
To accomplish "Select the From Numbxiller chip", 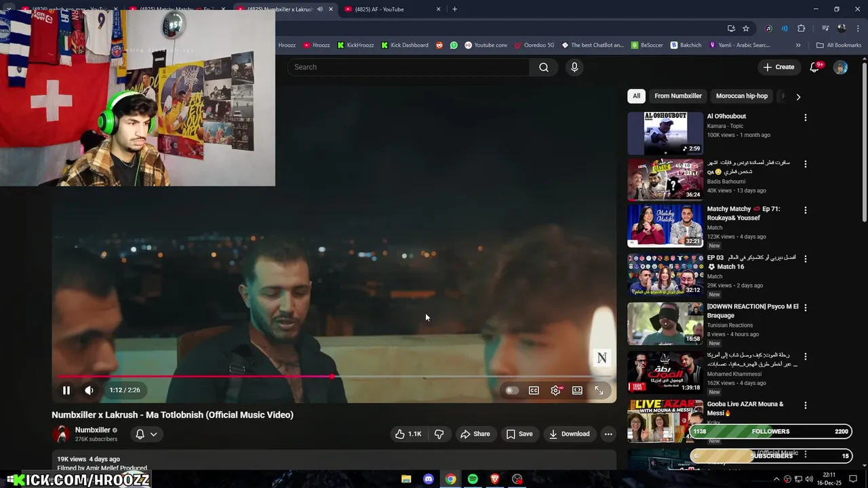I will (x=678, y=96).
